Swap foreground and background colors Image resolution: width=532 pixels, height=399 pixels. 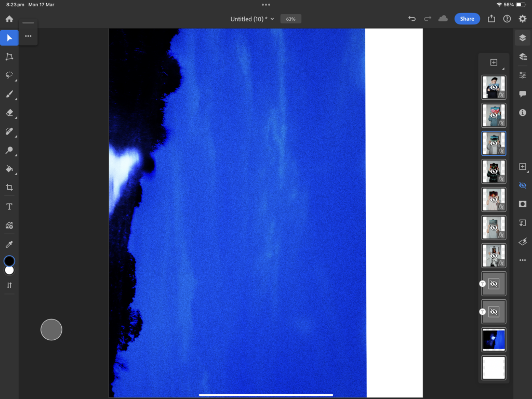9,285
